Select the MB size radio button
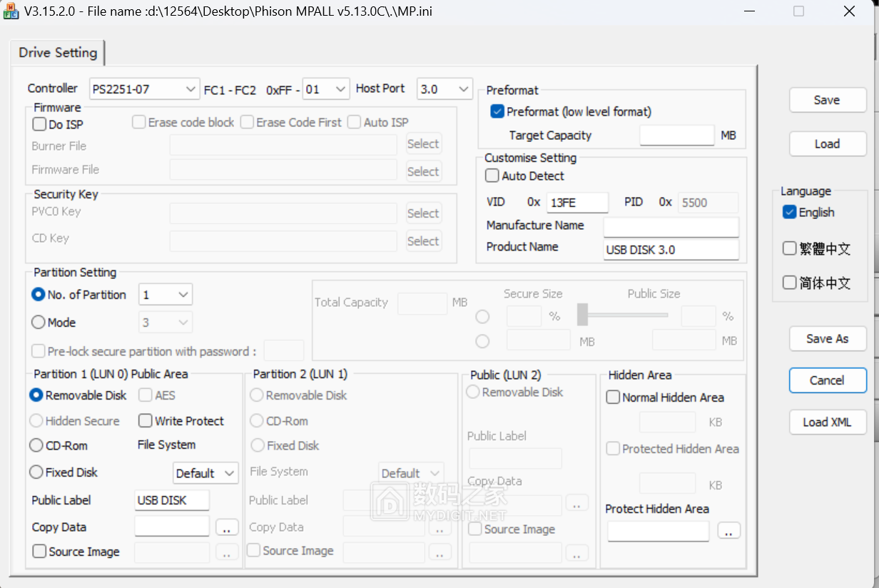 (x=482, y=341)
